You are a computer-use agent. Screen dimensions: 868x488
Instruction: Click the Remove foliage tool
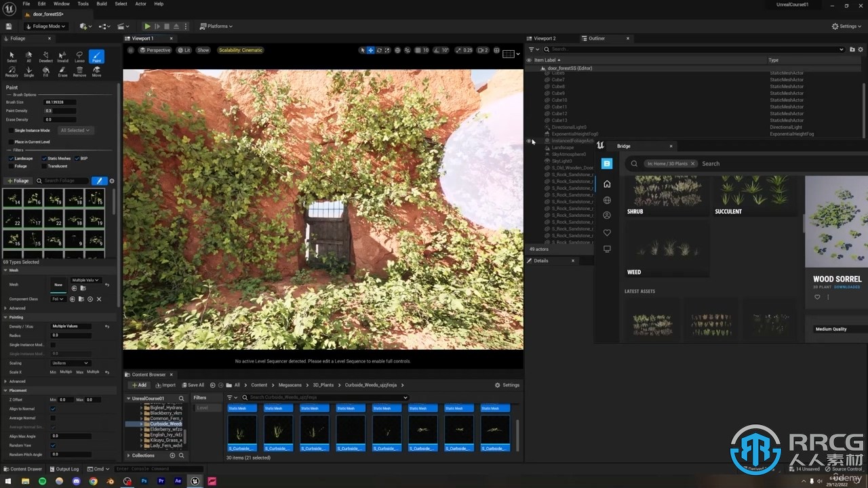(x=79, y=71)
